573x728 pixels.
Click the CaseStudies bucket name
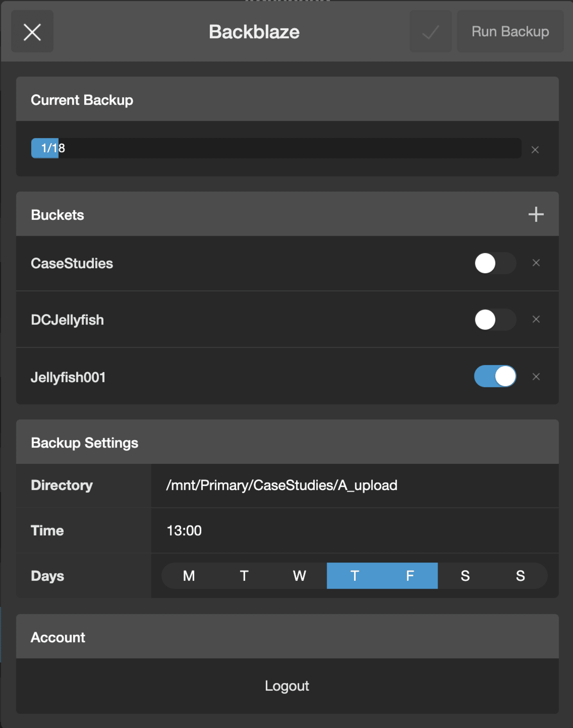pyautogui.click(x=72, y=263)
